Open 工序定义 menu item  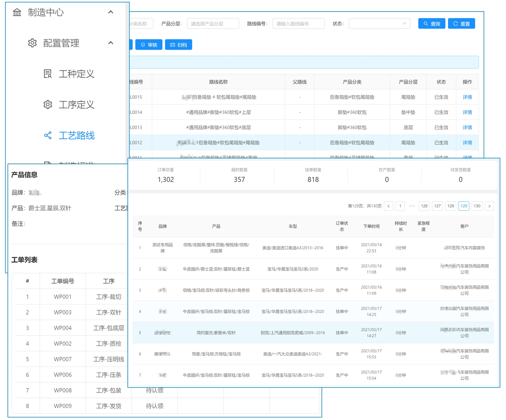pos(76,105)
